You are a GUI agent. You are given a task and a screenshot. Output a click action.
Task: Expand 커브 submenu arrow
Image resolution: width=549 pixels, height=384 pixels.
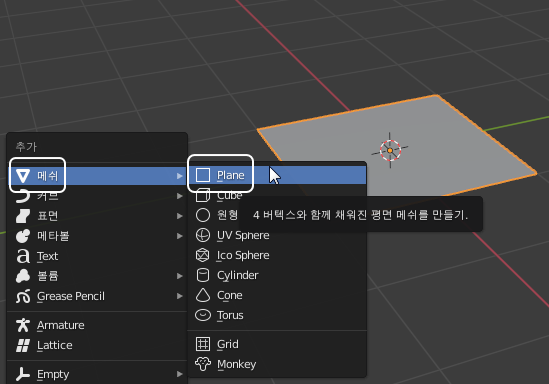pos(180,196)
